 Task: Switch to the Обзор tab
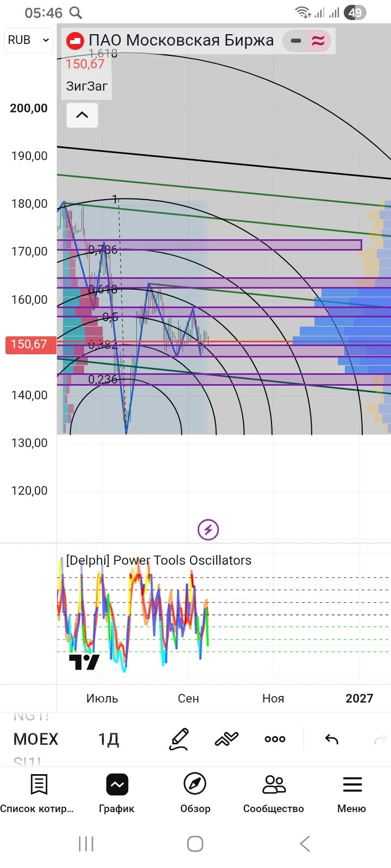195,794
